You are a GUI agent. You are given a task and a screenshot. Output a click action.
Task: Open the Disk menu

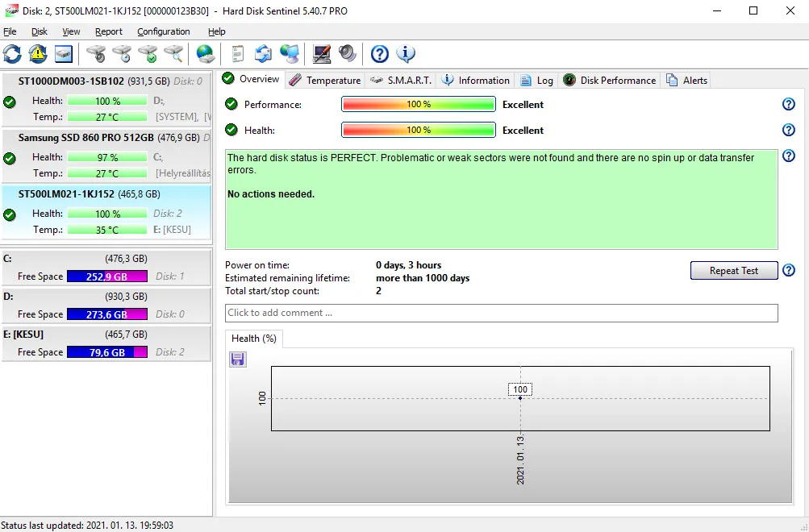pyautogui.click(x=40, y=31)
